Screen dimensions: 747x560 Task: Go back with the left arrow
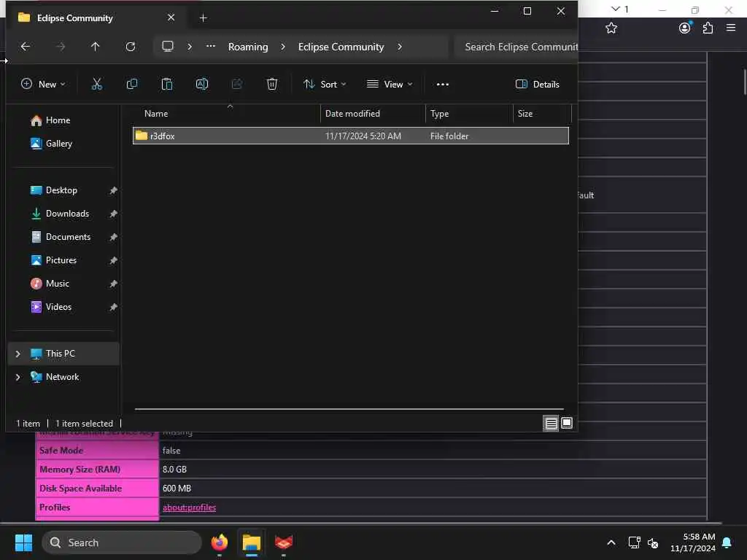(x=26, y=47)
